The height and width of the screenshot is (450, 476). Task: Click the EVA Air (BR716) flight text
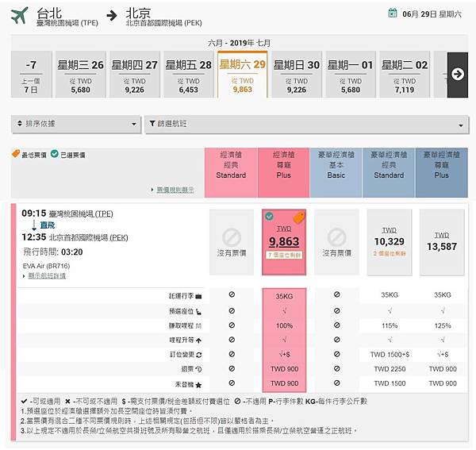pyautogui.click(x=46, y=266)
